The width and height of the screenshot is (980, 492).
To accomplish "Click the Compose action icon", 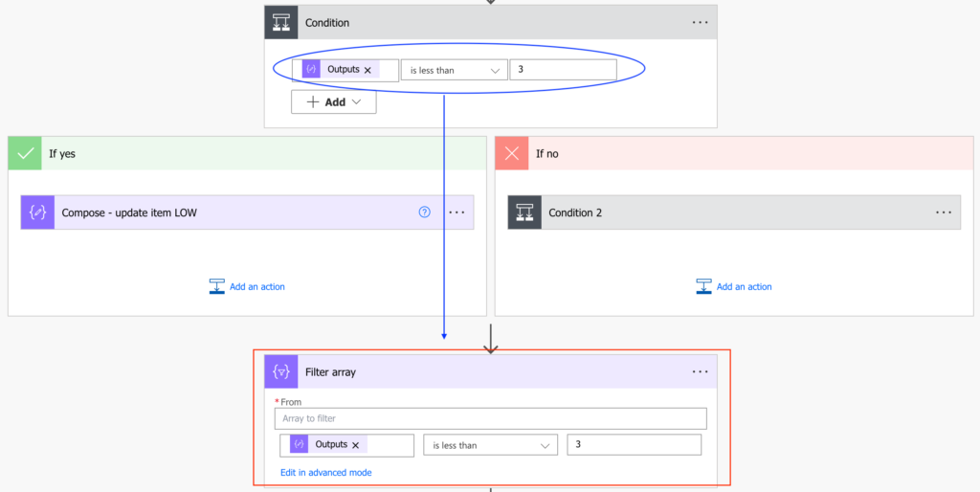I will 37,212.
